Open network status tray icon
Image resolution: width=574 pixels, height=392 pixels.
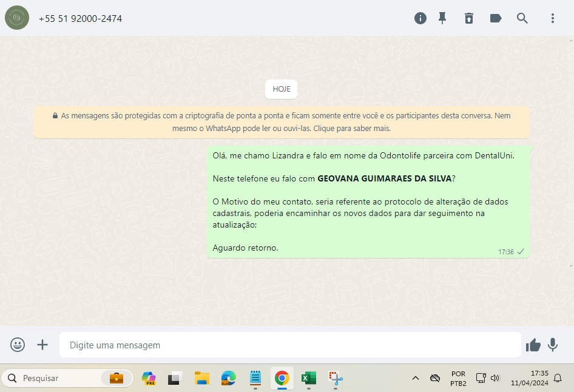(x=481, y=378)
